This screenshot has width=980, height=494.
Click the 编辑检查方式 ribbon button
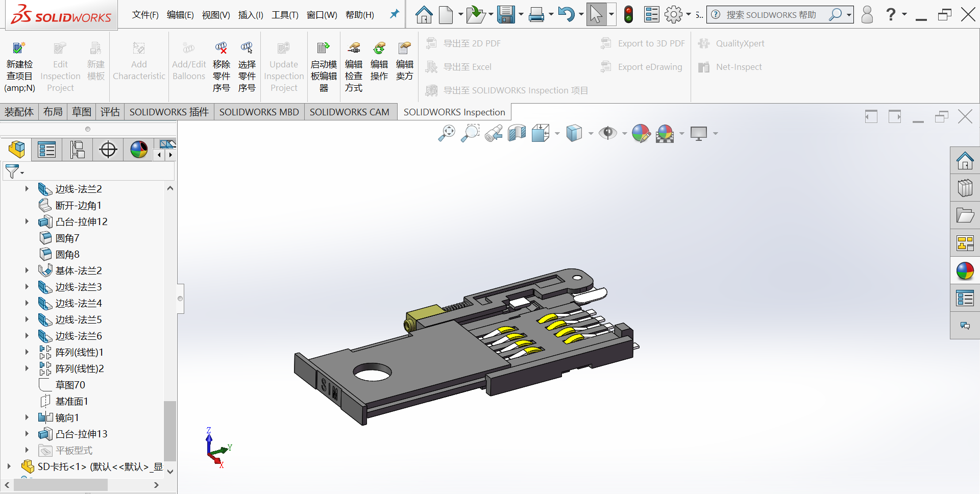click(x=354, y=67)
